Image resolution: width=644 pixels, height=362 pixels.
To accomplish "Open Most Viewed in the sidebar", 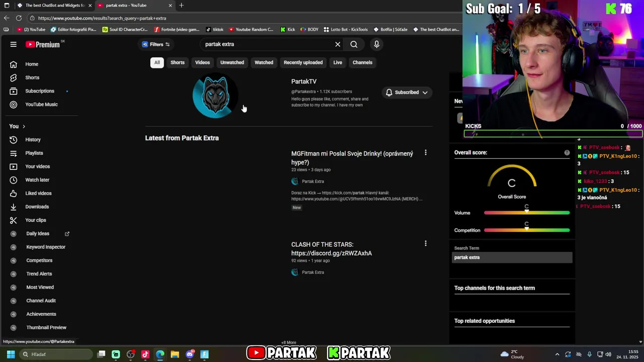I will 40,287.
